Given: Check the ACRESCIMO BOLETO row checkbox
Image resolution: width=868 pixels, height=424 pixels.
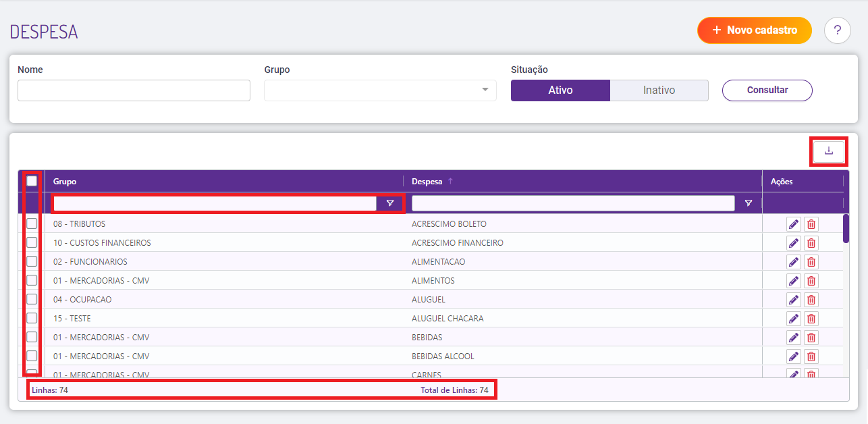Looking at the screenshot, I should point(32,224).
